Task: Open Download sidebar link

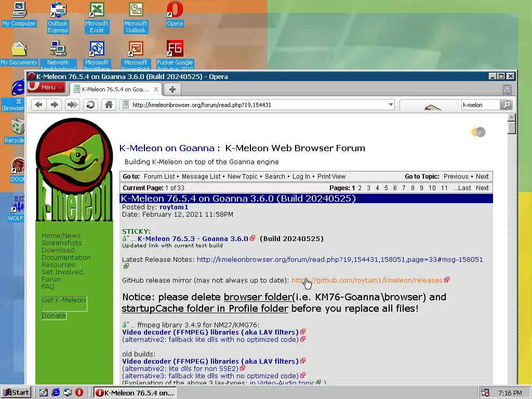Action: coord(58,250)
